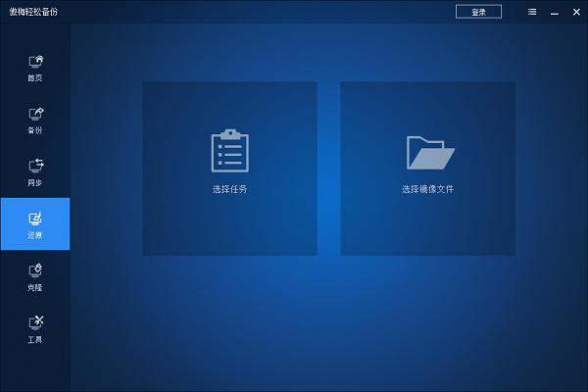588x392 pixels.
Task: Minimize the 傲梅轻松备份 window
Action: click(554, 12)
